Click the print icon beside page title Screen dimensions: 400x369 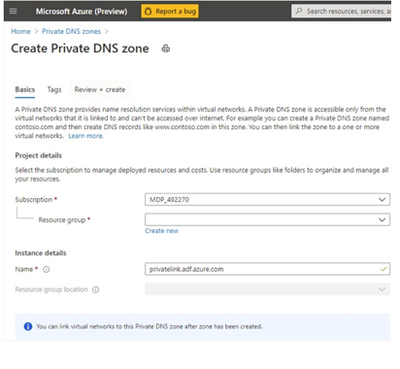(166, 49)
